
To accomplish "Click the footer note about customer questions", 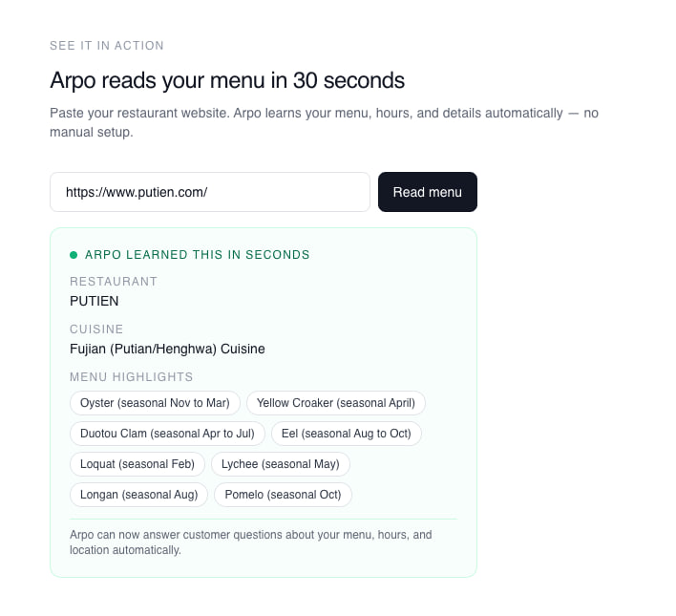I will [x=251, y=542].
